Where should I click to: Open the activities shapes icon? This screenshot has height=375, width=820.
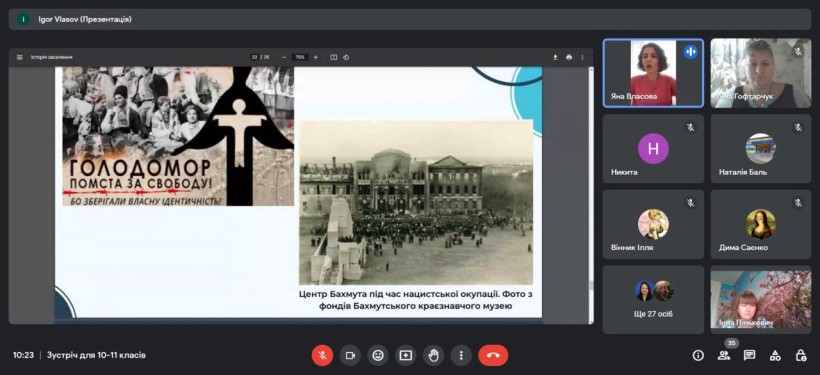775,356
